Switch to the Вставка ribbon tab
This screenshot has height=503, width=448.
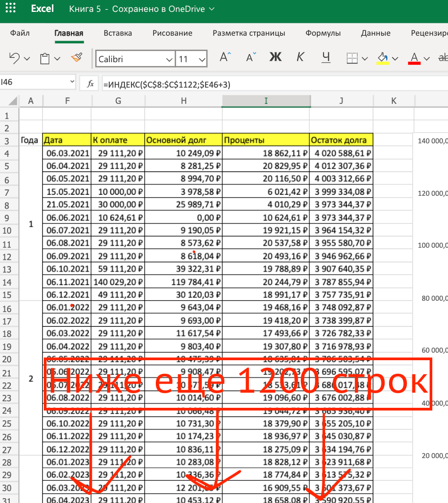pos(117,32)
